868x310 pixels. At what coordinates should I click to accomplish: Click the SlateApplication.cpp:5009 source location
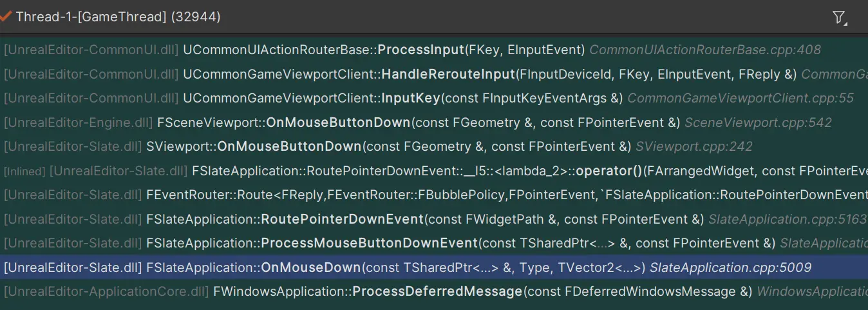[730, 267]
